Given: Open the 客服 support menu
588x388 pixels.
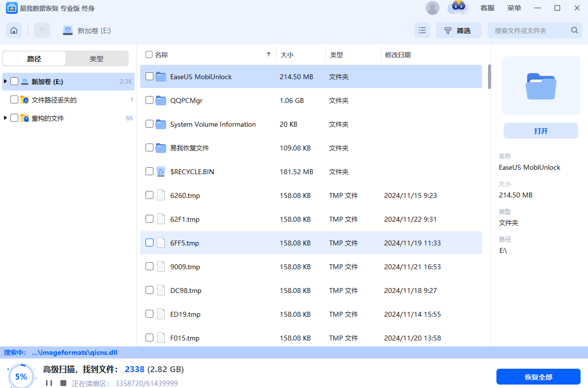Looking at the screenshot, I should click(x=487, y=8).
